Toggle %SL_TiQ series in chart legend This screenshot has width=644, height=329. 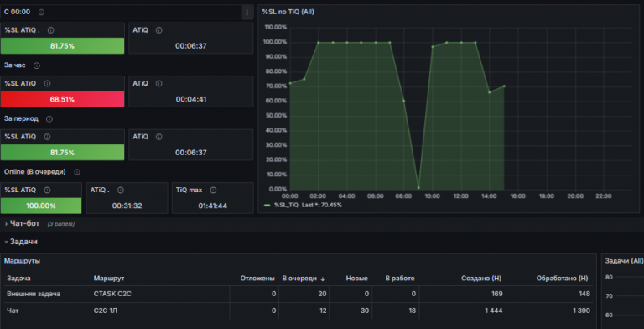click(x=286, y=205)
